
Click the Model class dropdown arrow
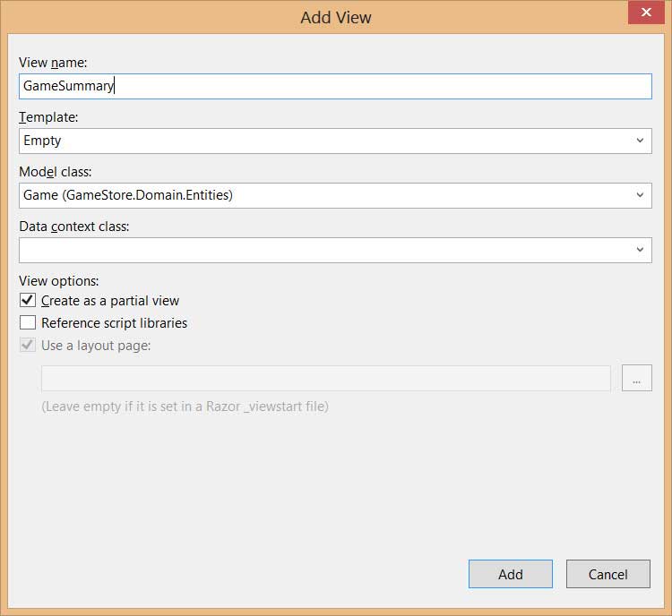(x=640, y=195)
